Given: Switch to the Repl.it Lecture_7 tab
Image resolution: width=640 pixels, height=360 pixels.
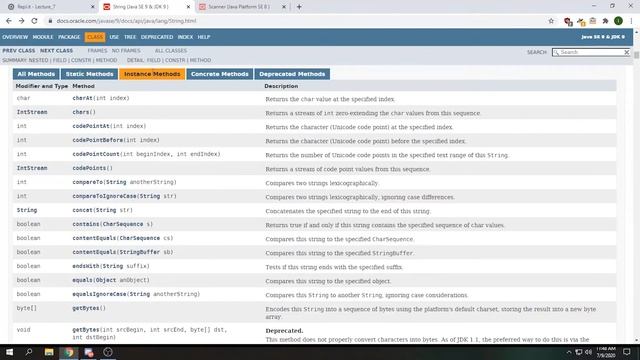Looking at the screenshot, I should (49, 7).
